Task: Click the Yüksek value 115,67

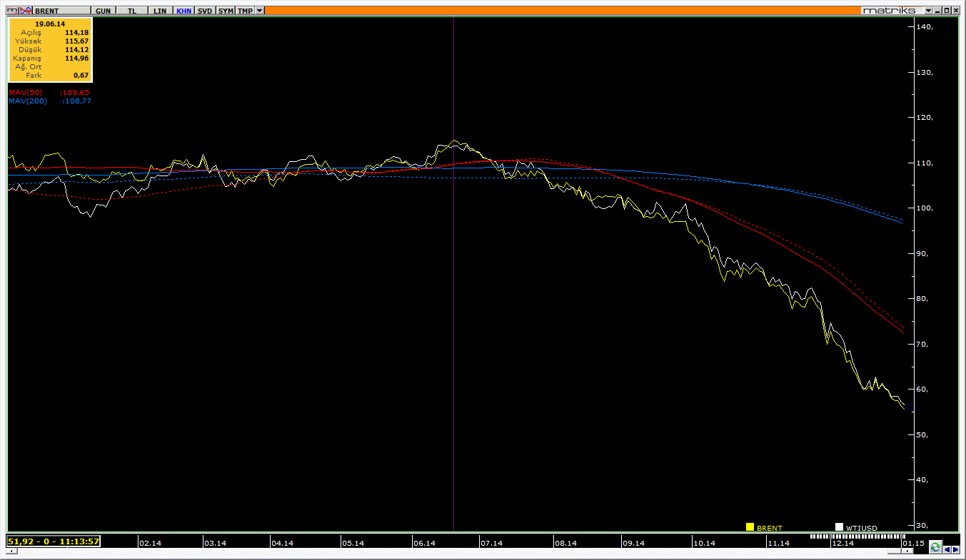Action: coord(76,41)
